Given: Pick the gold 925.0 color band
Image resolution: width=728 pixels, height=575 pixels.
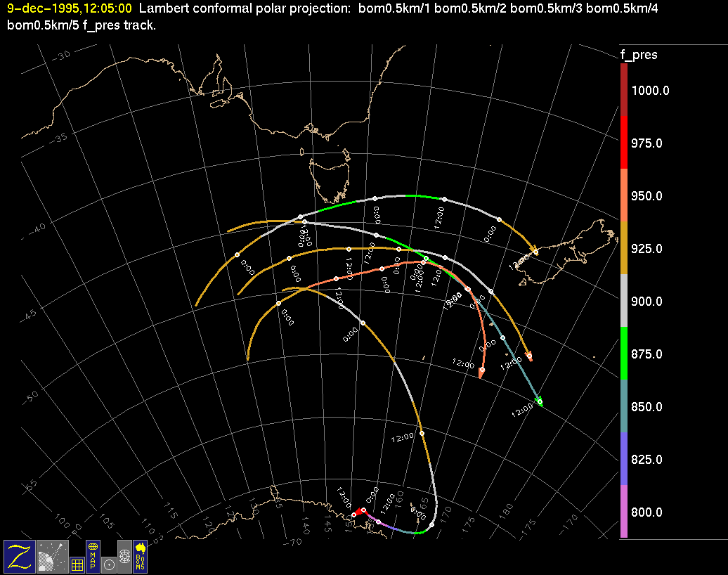Looking at the screenshot, I should click(x=624, y=248).
